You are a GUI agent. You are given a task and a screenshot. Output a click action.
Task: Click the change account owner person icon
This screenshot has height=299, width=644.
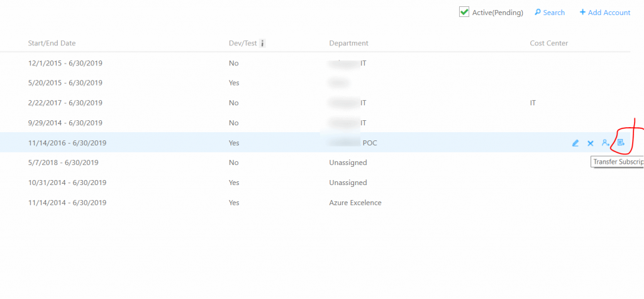(x=605, y=143)
